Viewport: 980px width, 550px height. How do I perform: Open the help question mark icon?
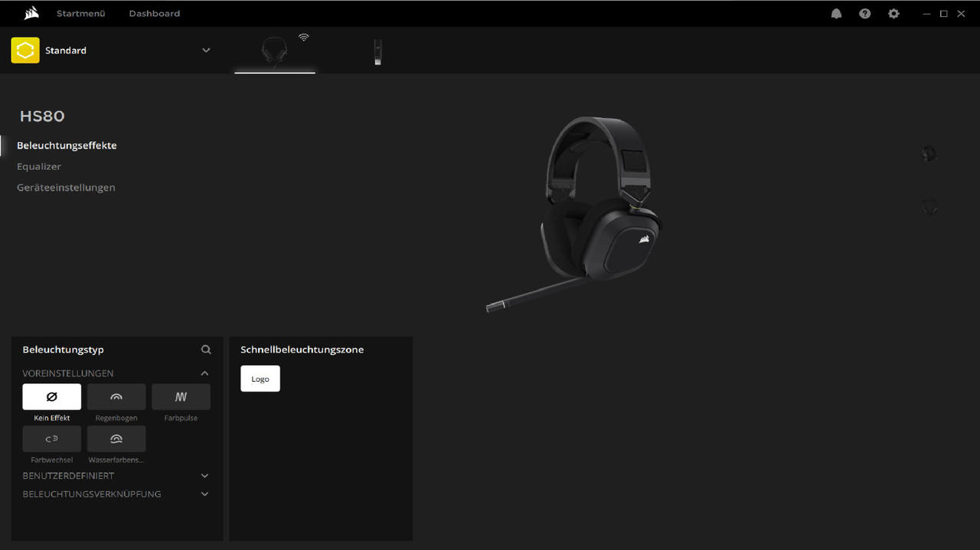point(864,14)
